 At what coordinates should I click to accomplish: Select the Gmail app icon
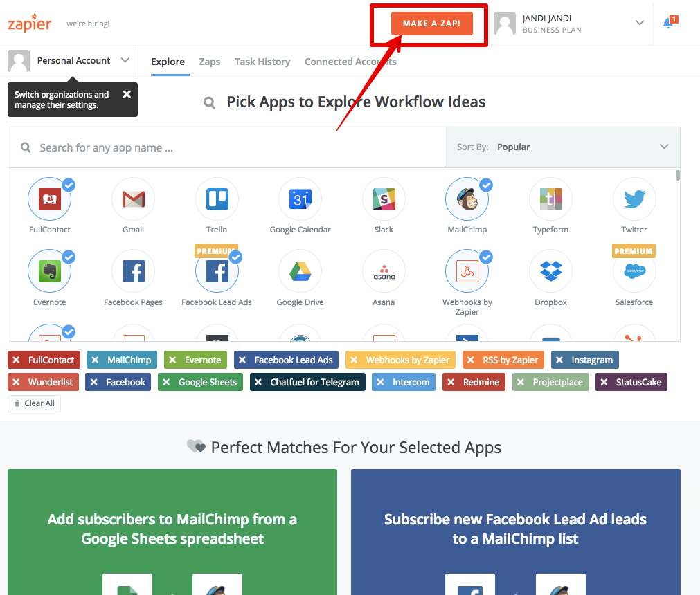pyautogui.click(x=133, y=199)
